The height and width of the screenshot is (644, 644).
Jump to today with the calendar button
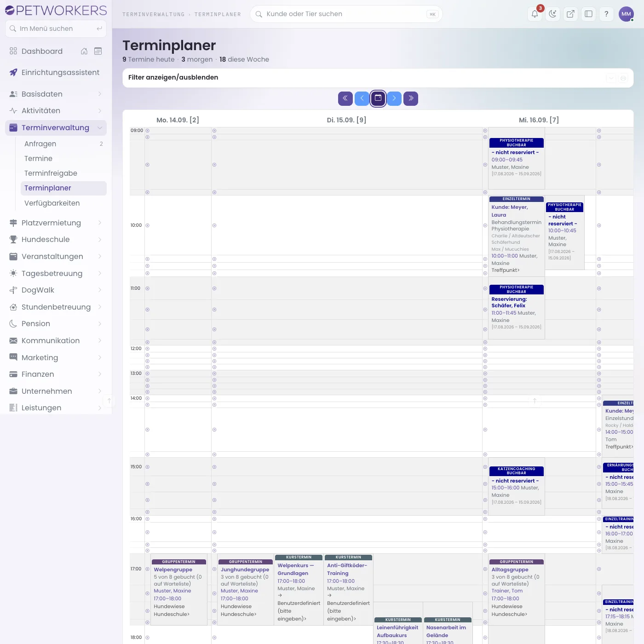pyautogui.click(x=378, y=98)
